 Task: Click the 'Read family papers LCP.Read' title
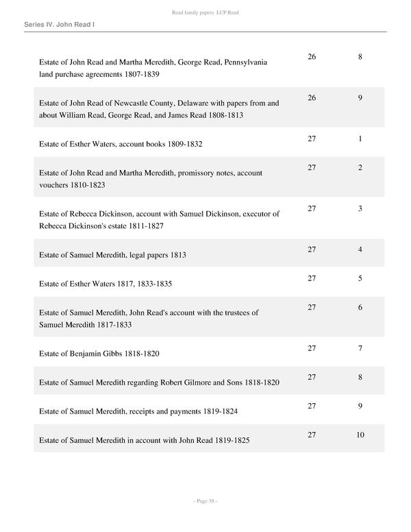coord(206,13)
